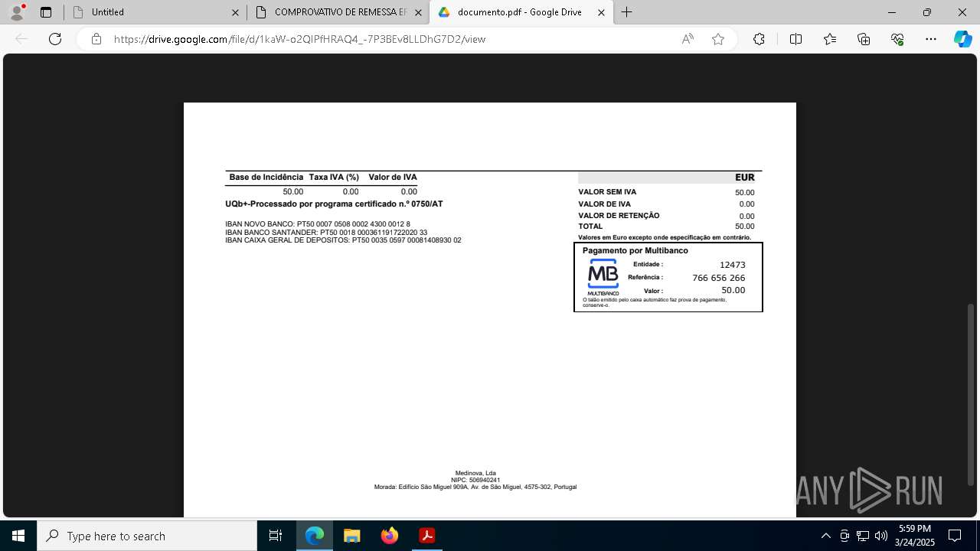
Task: Select the VALOR SEM IVA label
Action: 607,192
